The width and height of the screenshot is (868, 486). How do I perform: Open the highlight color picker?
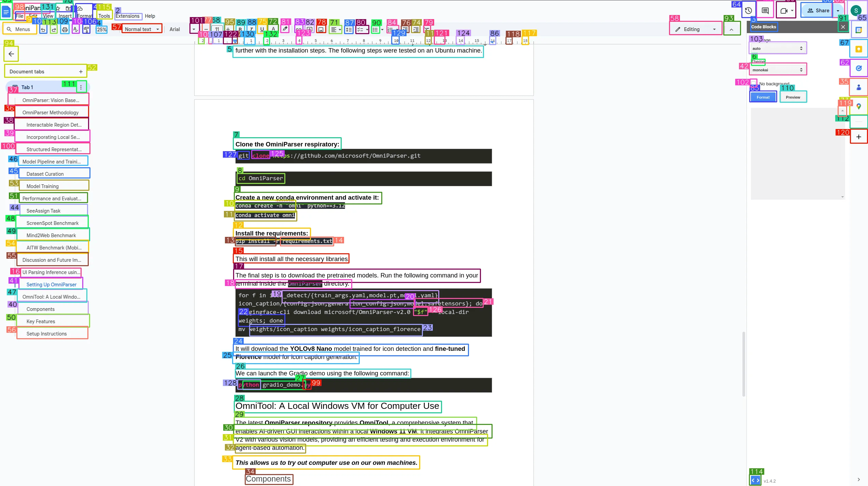click(285, 29)
